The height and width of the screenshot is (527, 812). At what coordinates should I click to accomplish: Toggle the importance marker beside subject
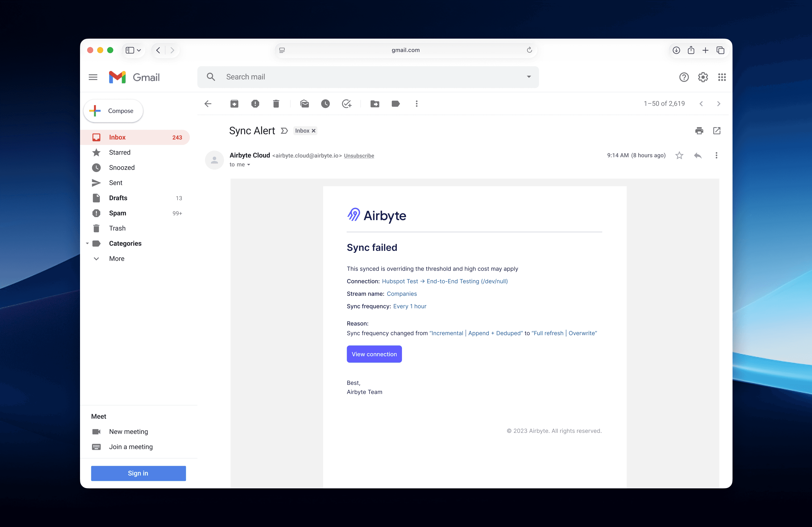[284, 131]
